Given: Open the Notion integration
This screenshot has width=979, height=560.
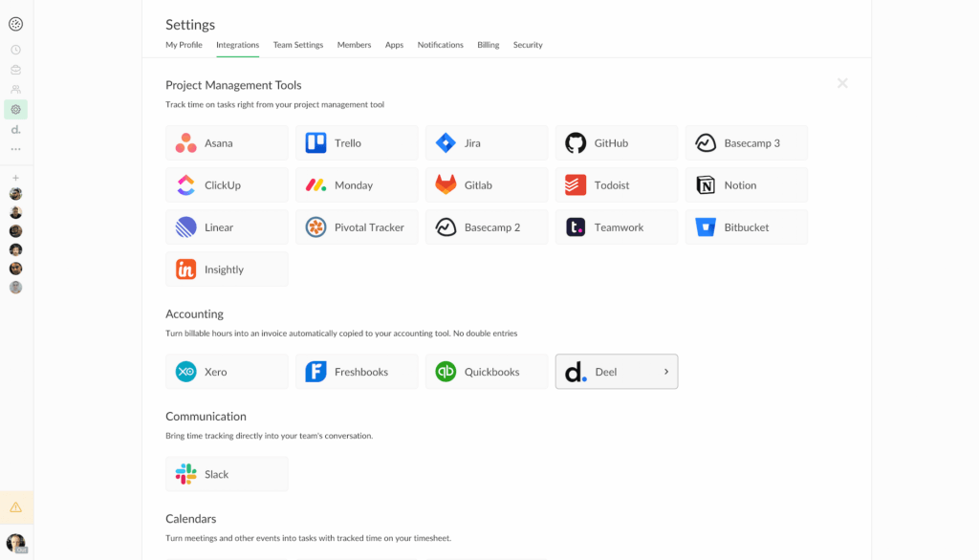Looking at the screenshot, I should click(x=746, y=185).
